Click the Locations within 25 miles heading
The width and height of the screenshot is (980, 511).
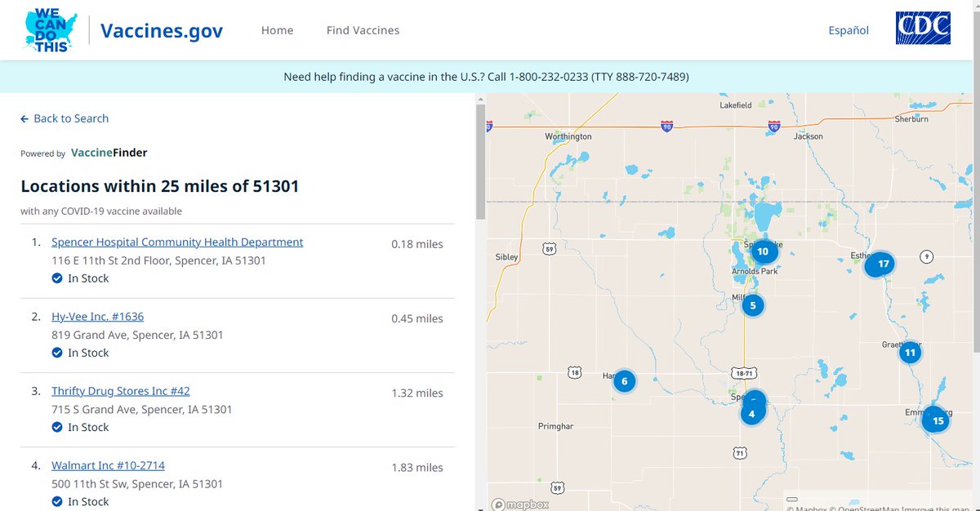(x=160, y=186)
